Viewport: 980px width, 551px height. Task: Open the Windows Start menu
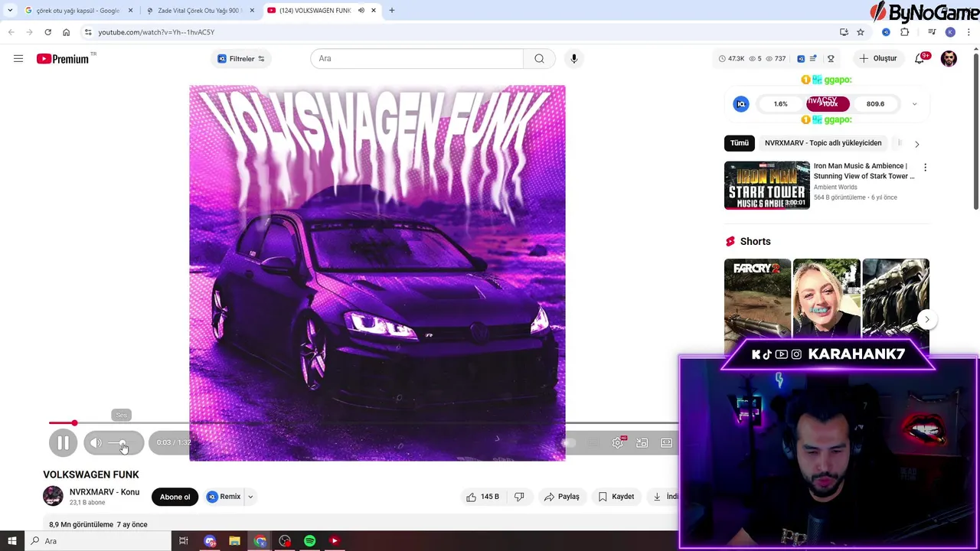(11, 541)
